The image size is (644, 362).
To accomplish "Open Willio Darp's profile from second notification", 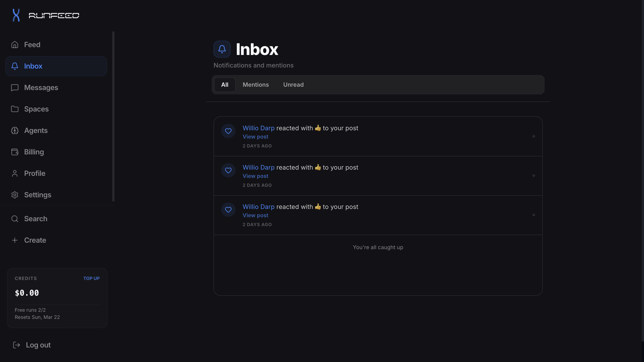I will coord(258,167).
